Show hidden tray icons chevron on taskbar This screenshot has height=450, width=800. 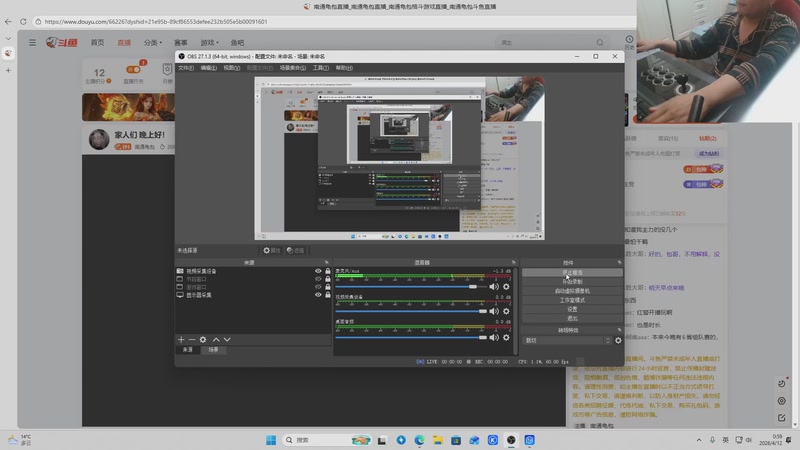click(698, 440)
